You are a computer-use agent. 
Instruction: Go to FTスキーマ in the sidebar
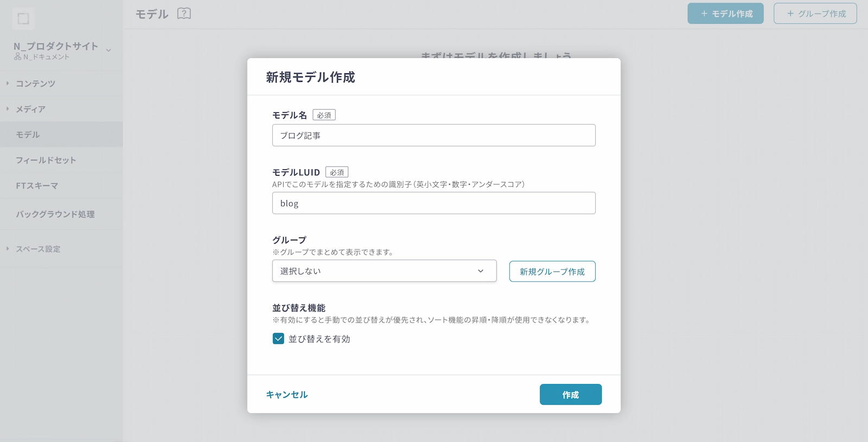37,185
